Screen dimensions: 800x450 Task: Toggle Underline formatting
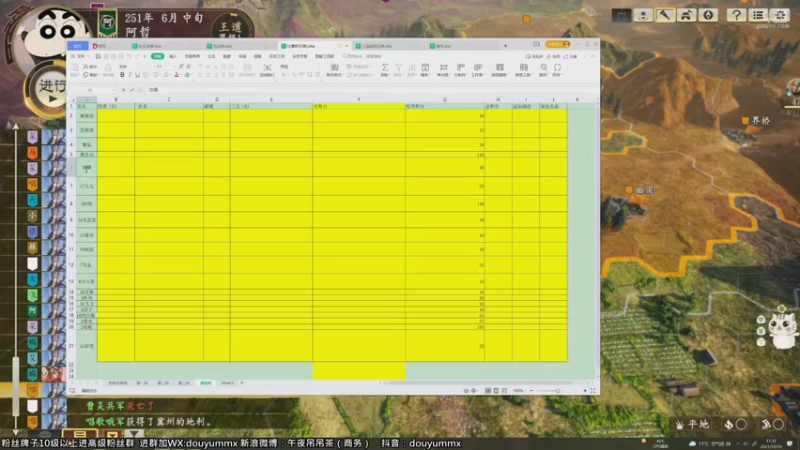point(137,75)
